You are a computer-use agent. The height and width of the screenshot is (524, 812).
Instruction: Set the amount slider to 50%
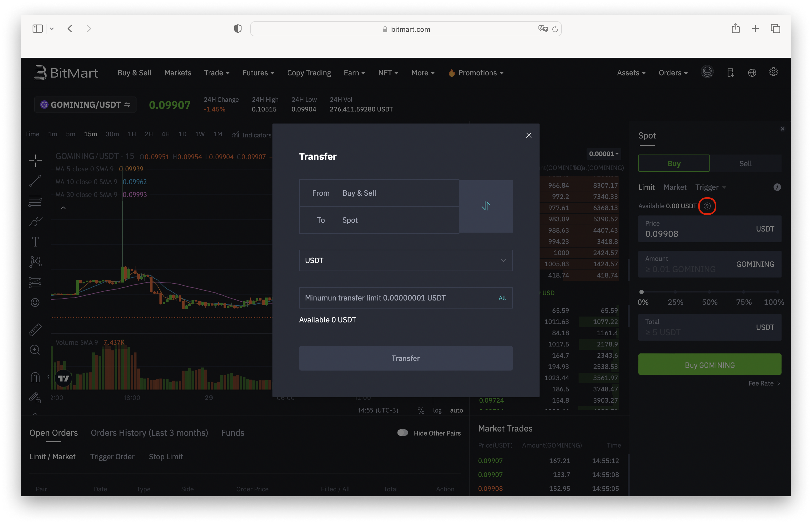click(x=709, y=292)
